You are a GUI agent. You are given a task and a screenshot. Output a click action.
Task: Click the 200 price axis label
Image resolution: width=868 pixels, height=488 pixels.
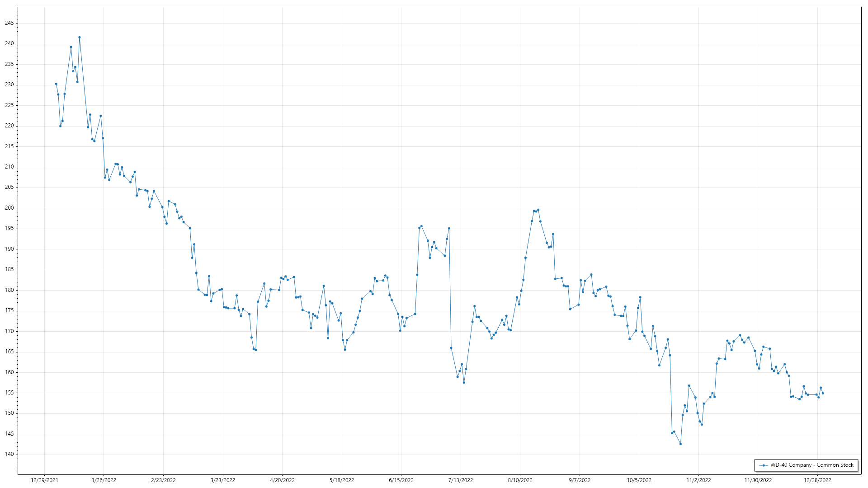click(9, 208)
